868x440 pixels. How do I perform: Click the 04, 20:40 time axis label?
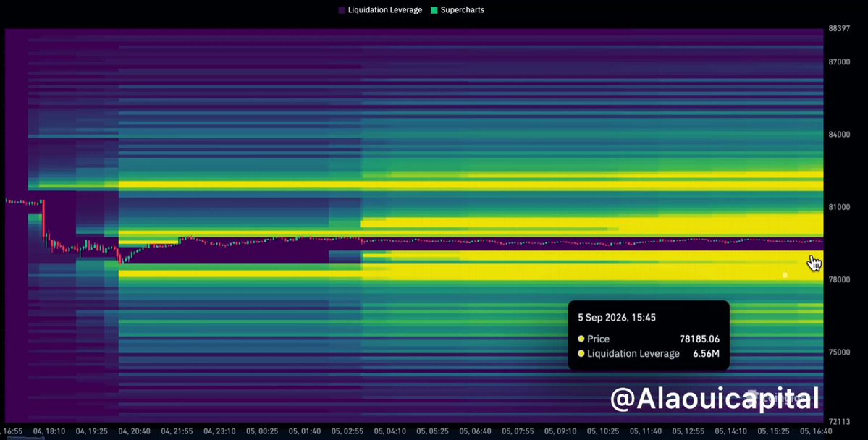134,431
